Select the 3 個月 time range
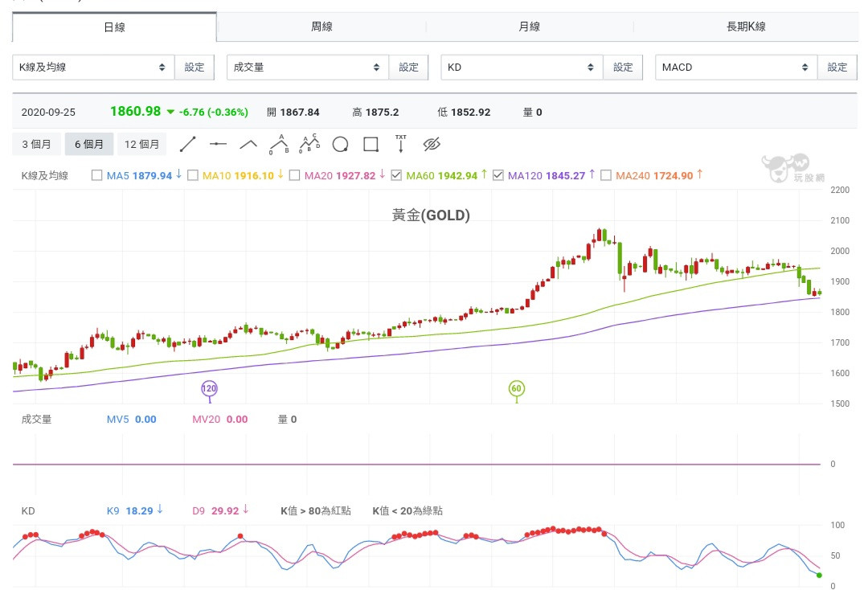868x590 pixels. click(x=36, y=145)
